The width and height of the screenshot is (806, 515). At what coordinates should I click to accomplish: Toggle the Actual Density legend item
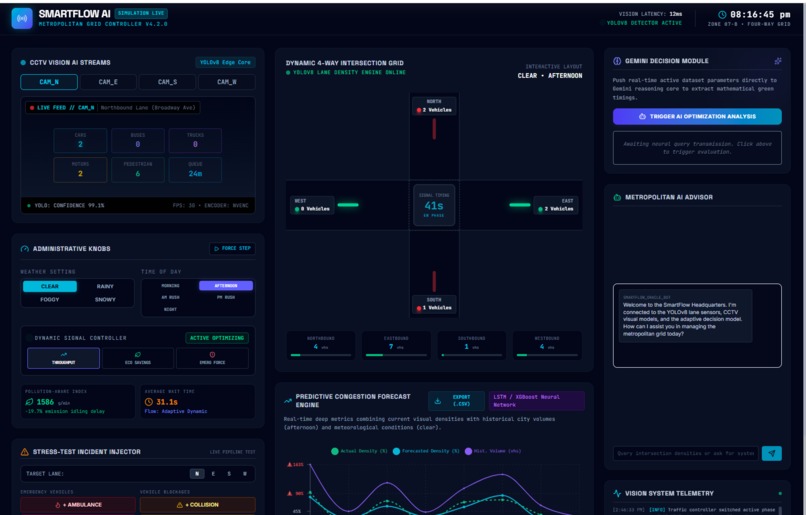pyautogui.click(x=359, y=451)
